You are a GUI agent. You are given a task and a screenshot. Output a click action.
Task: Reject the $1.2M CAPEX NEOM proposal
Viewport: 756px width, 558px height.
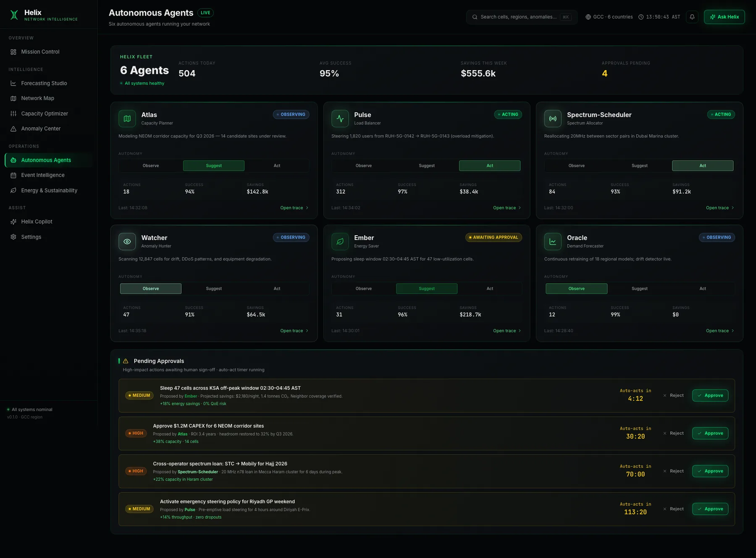(673, 433)
